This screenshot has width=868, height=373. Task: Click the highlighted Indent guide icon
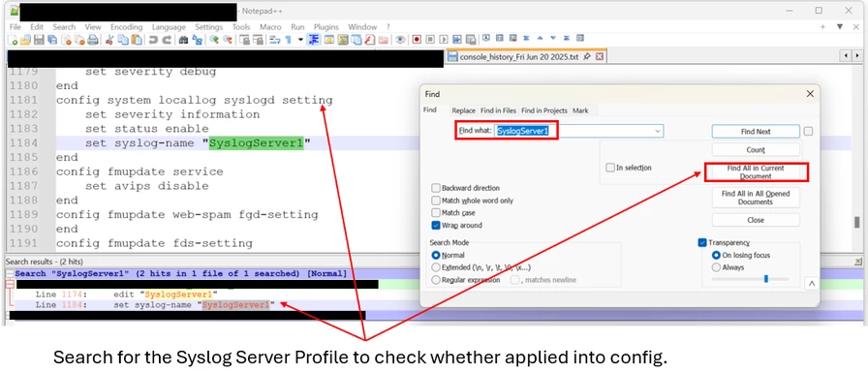point(314,40)
